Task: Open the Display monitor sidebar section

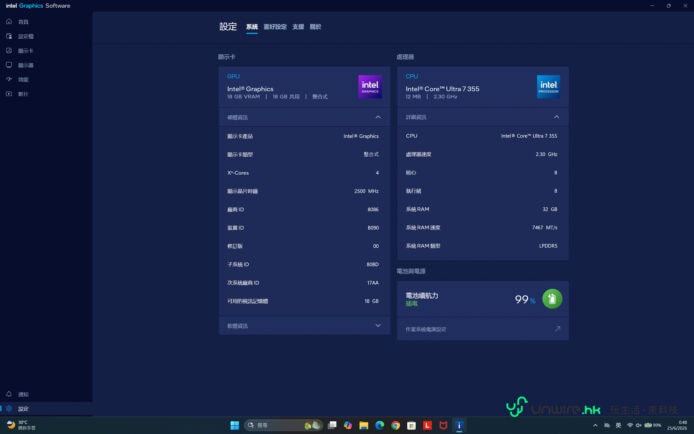Action: 20,65
